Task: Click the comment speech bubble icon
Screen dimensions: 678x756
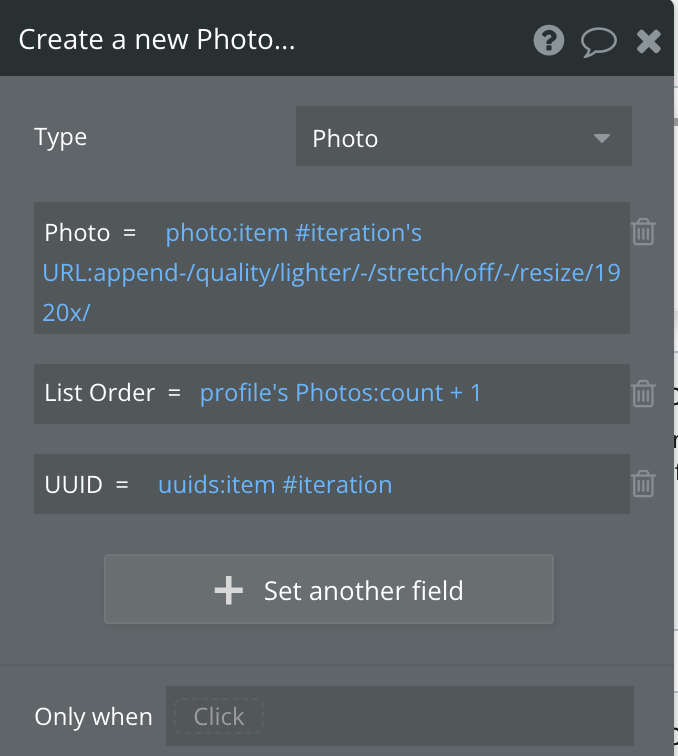Action: click(x=599, y=41)
